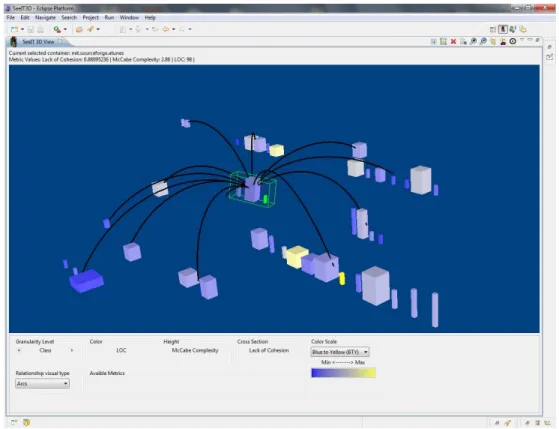Click the LOC metric under Color
The height and width of the screenshot is (429, 559).
point(121,351)
